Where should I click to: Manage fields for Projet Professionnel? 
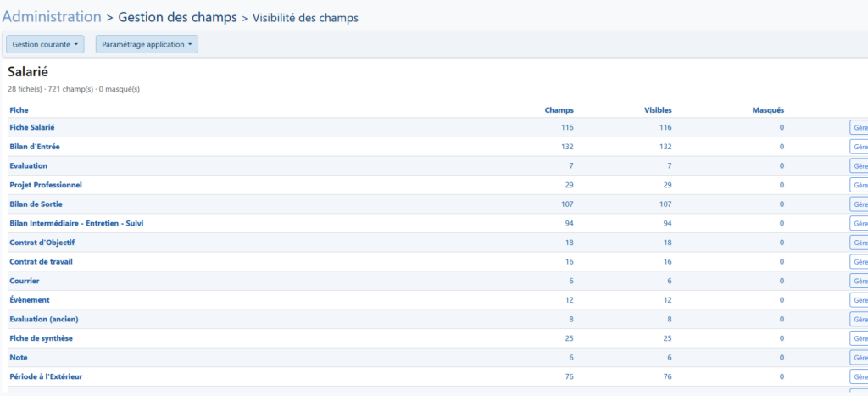pyautogui.click(x=860, y=185)
